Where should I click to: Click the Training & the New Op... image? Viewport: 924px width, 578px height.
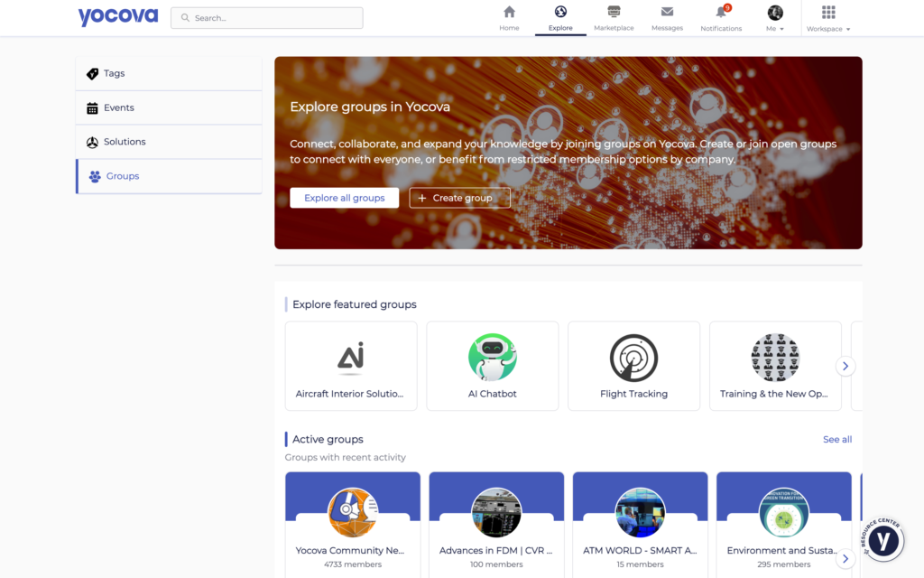[x=775, y=358]
